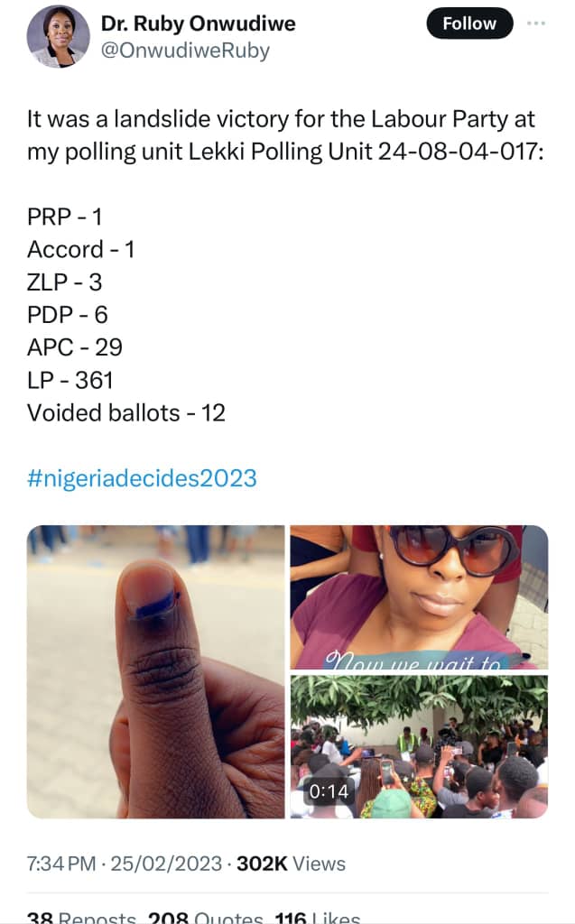Click Dr. Ruby Onwudiwe's profile avatar
575x924 pixels.
coord(59,36)
